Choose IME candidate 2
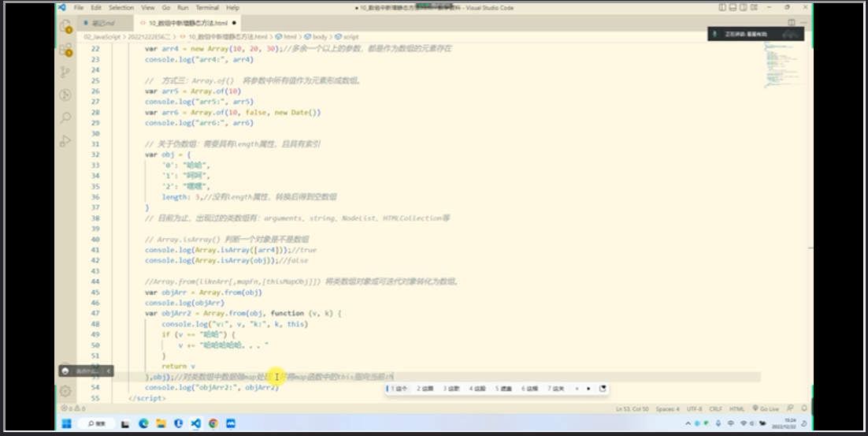The width and height of the screenshot is (868, 436). point(425,389)
